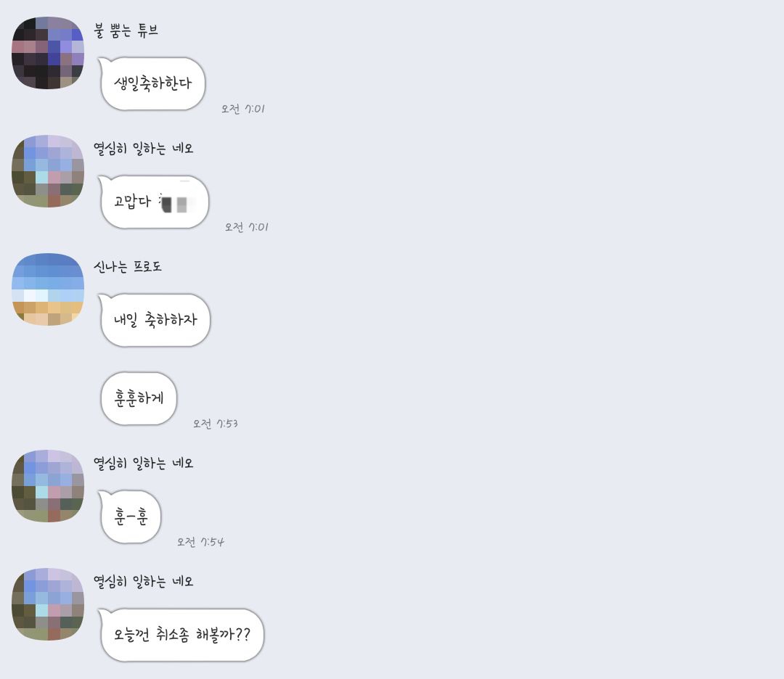
Task: Click 열심히 일하는 네오 name above 훈-훈
Action: tap(144, 463)
